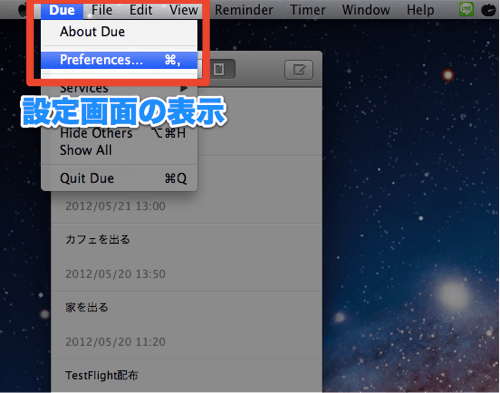Click the compose new reminder icon
This screenshot has width=500, height=393.
(x=299, y=70)
